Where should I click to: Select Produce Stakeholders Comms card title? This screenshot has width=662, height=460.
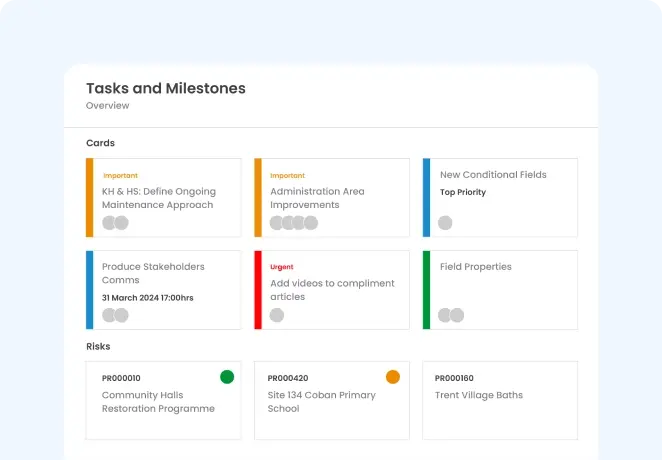coord(153,273)
